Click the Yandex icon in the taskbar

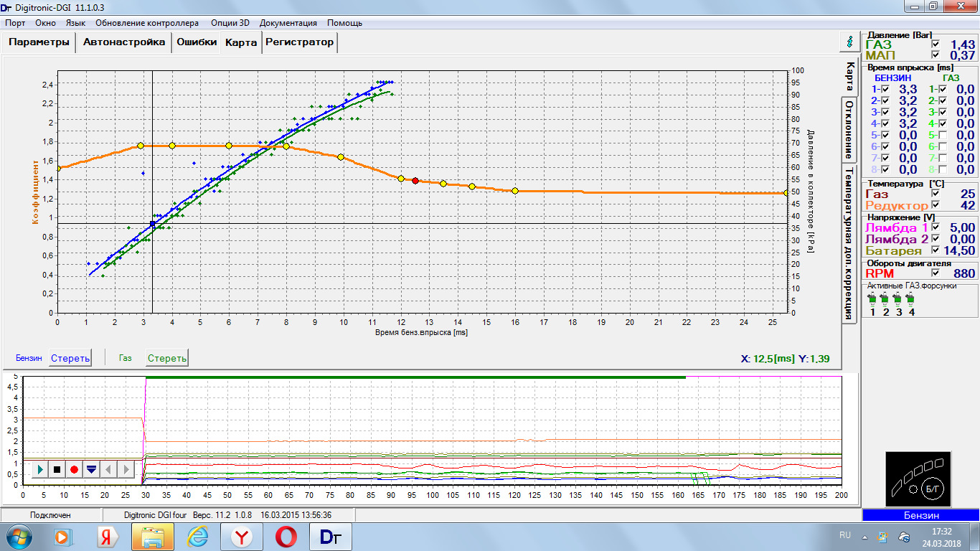[108, 537]
